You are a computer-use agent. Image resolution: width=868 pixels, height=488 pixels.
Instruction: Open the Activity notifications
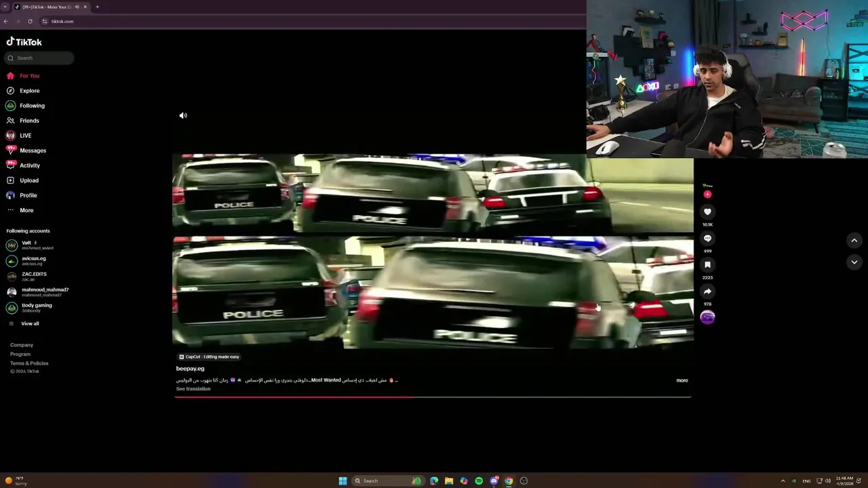[x=23, y=165]
